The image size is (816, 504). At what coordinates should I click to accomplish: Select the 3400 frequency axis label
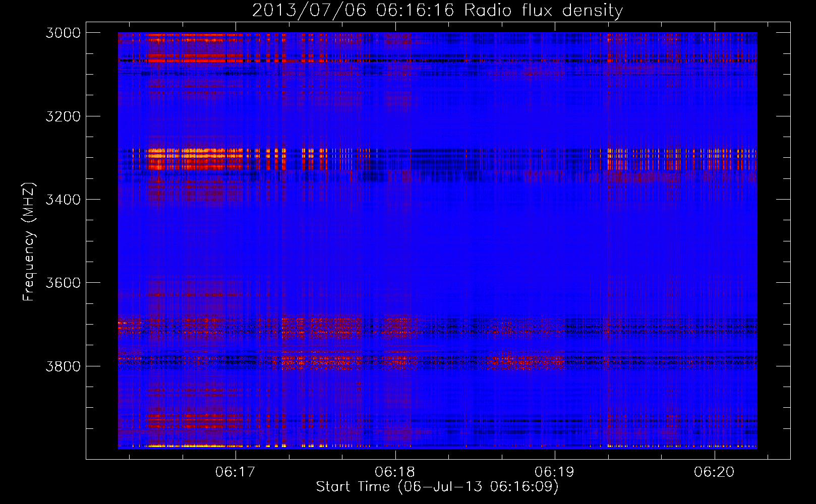click(x=63, y=200)
